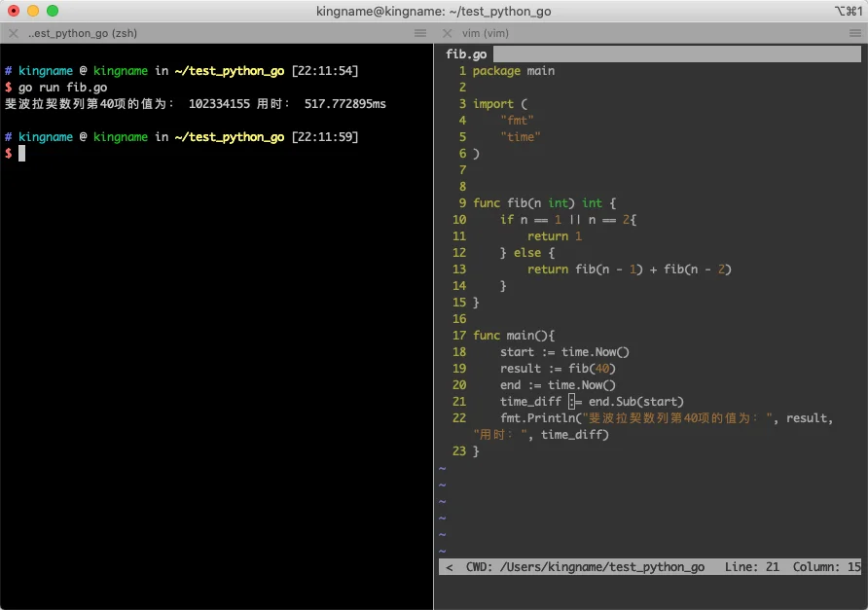Click the 'time_diff := end.Sub(start)' line

592,402
